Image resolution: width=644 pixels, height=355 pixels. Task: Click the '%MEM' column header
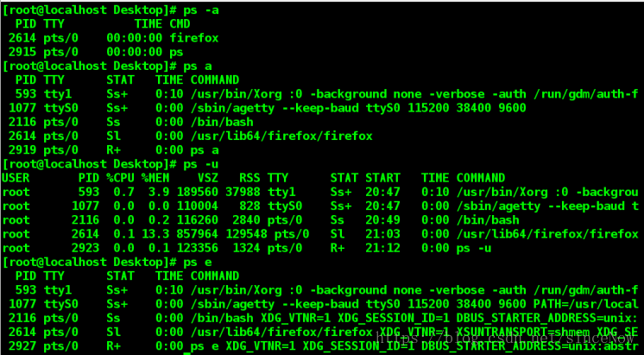(x=155, y=178)
